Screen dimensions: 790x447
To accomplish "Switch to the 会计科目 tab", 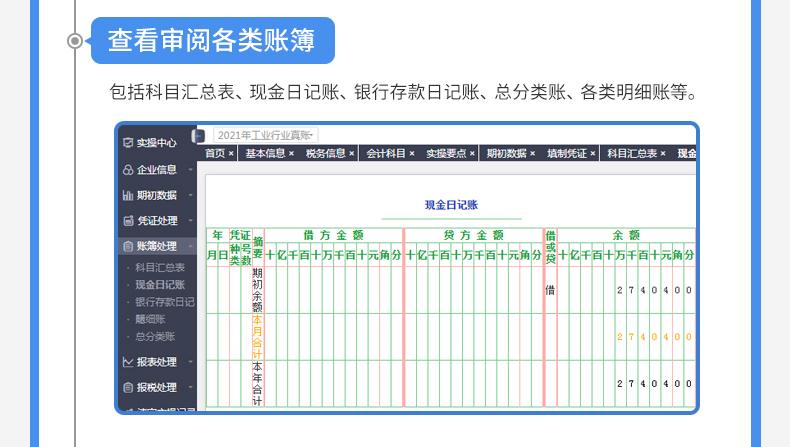I will coord(386,153).
